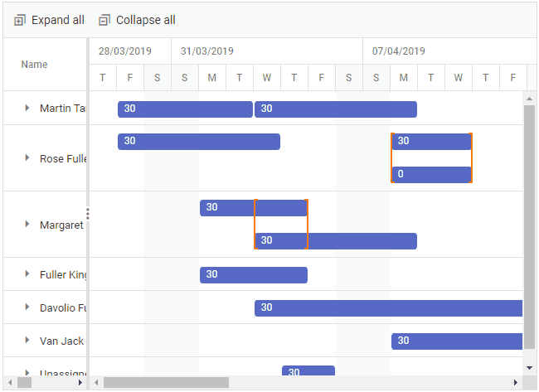Select Fuller King's task bar
Screen dimensions: 539x392
pyautogui.click(x=254, y=274)
